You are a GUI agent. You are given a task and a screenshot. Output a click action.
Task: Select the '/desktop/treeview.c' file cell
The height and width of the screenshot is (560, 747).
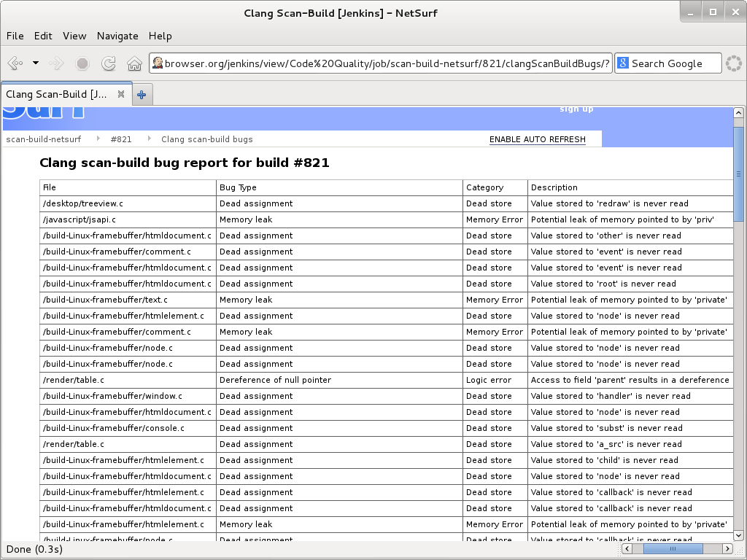(x=128, y=204)
